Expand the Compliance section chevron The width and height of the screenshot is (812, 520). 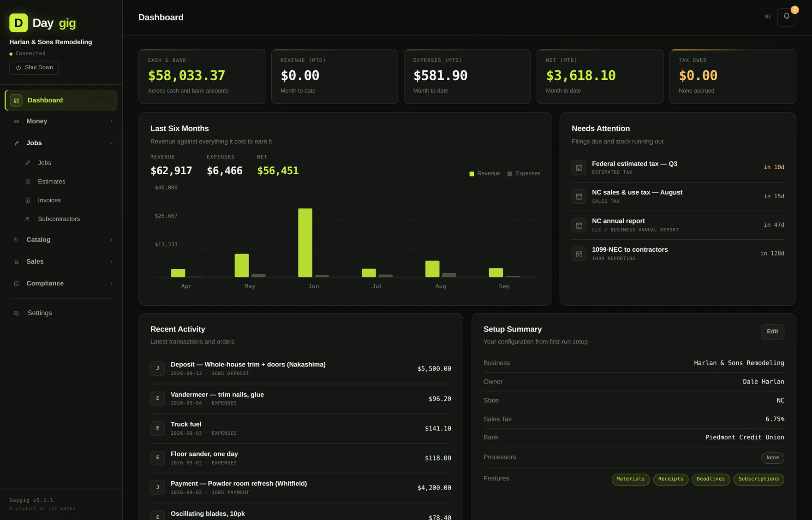coord(111,284)
